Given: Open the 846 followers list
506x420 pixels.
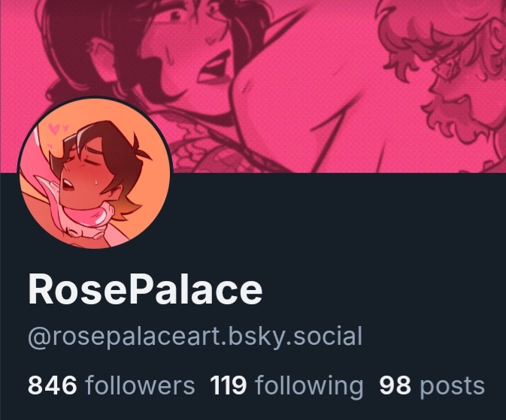Looking at the screenshot, I should [x=111, y=385].
